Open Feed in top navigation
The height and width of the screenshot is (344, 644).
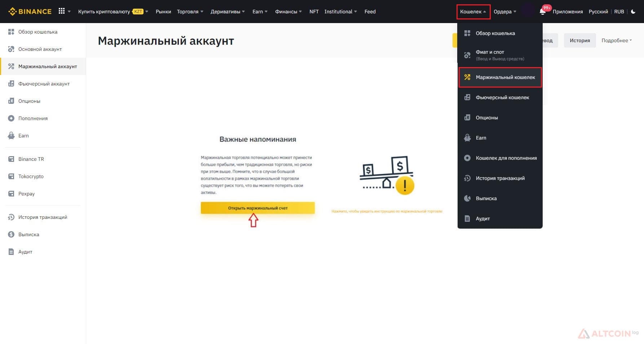tap(370, 12)
